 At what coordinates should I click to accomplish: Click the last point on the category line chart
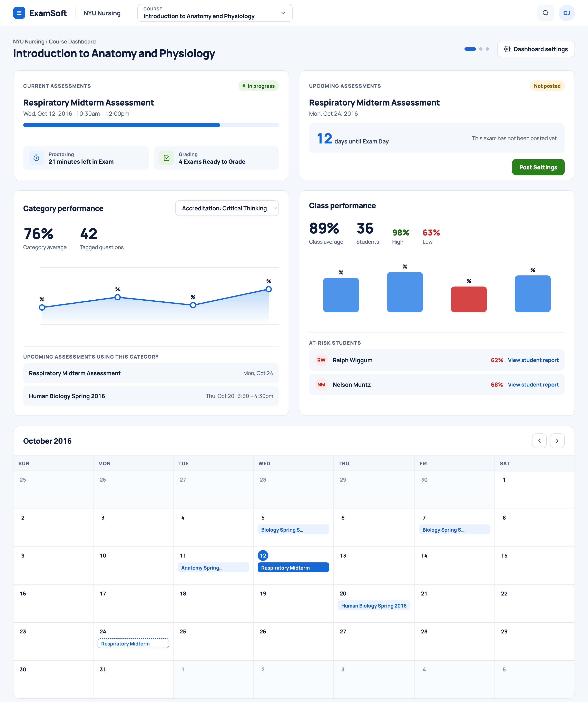click(268, 289)
